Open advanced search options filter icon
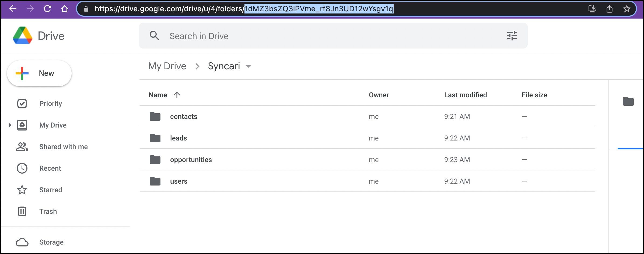This screenshot has height=254, width=644. [x=512, y=35]
